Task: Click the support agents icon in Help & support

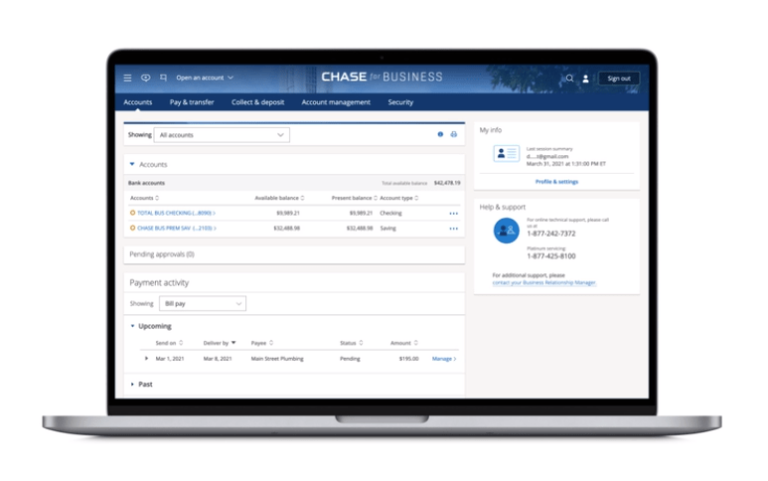Action: (506, 230)
